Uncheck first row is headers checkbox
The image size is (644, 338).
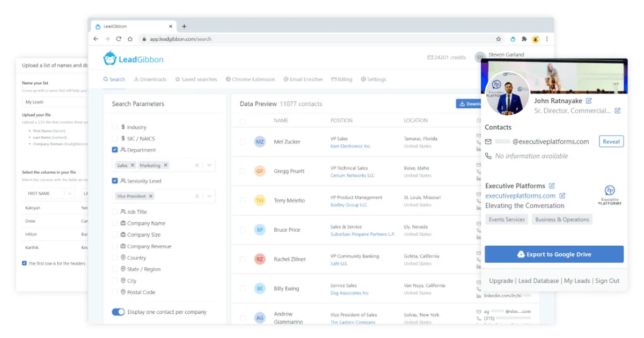click(x=25, y=263)
